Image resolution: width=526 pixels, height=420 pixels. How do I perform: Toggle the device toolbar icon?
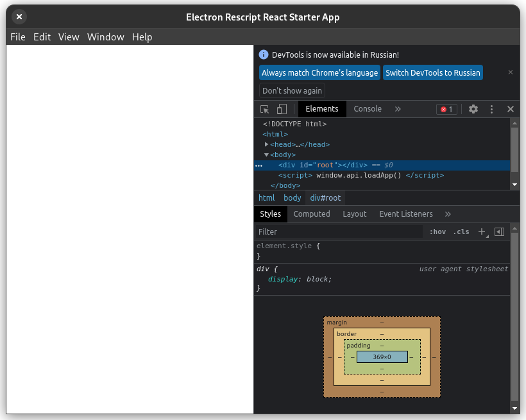pyautogui.click(x=282, y=109)
